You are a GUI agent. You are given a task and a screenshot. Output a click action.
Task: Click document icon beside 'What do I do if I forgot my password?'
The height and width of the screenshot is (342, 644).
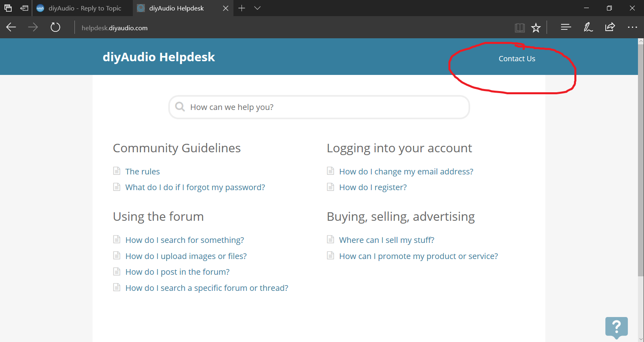point(117,187)
